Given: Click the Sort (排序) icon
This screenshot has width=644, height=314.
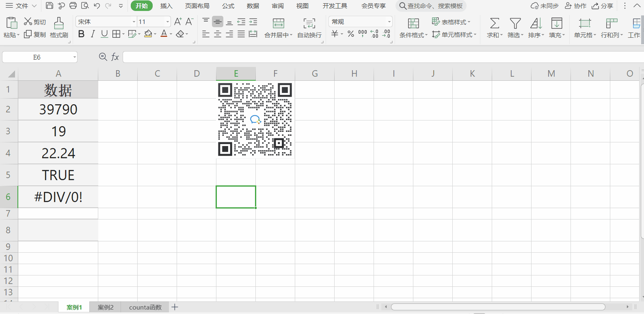Looking at the screenshot, I should click(x=536, y=23).
